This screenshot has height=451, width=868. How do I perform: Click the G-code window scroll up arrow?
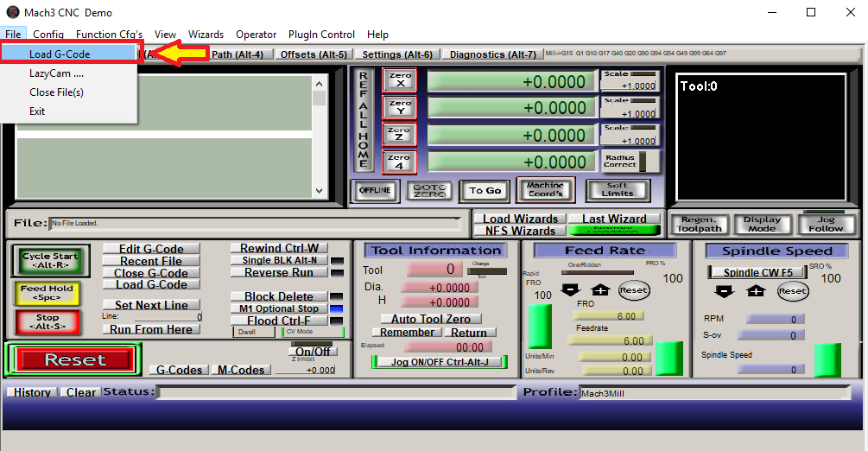coord(319,84)
